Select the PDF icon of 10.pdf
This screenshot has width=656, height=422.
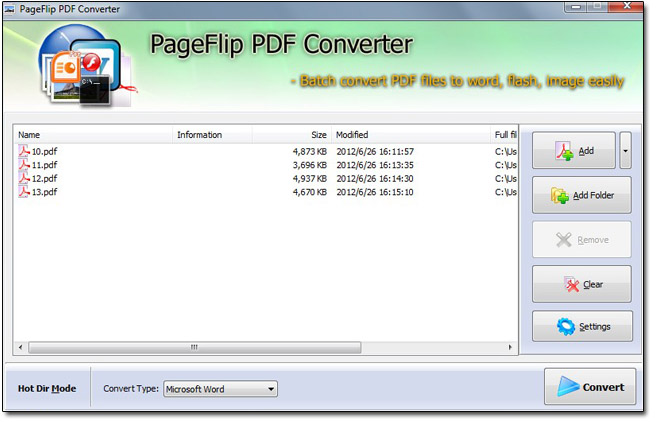(x=24, y=151)
